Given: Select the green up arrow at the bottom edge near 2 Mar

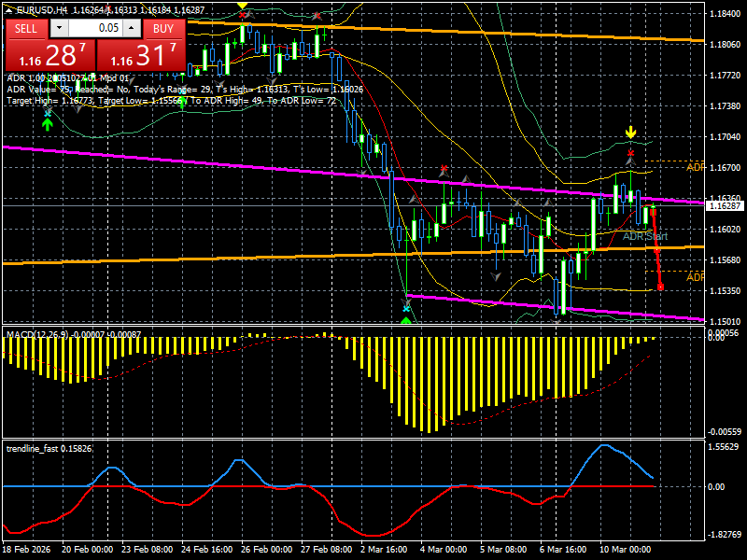Looking at the screenshot, I should click(406, 321).
